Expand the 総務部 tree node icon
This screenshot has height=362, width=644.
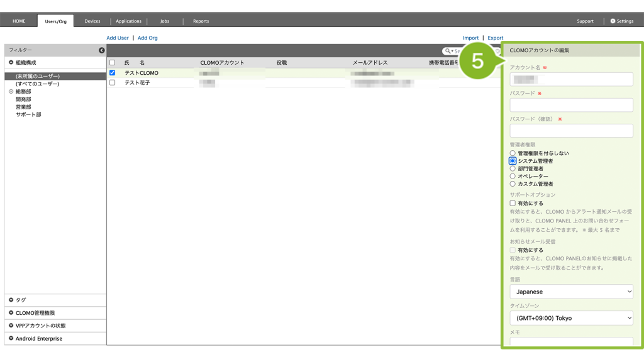11,92
